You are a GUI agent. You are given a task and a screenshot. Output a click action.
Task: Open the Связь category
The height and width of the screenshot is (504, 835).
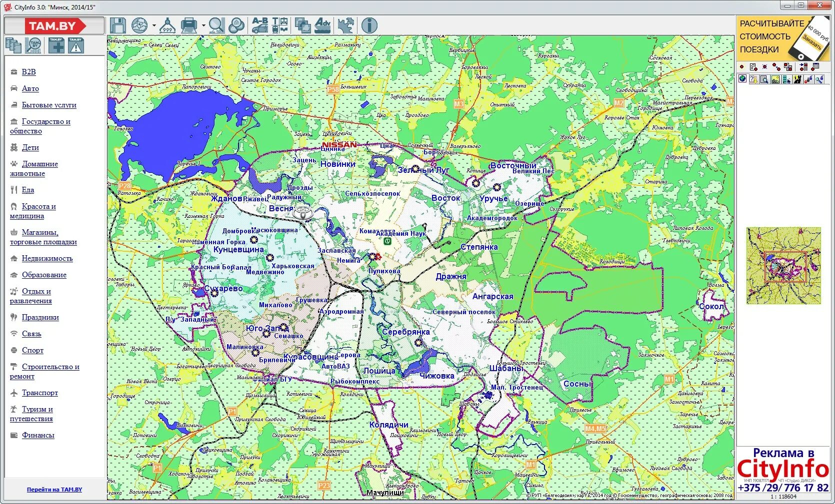click(x=31, y=334)
